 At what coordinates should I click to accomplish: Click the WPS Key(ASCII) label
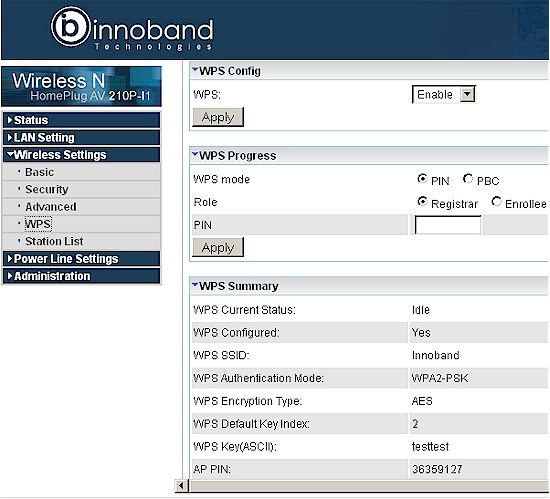(235, 446)
